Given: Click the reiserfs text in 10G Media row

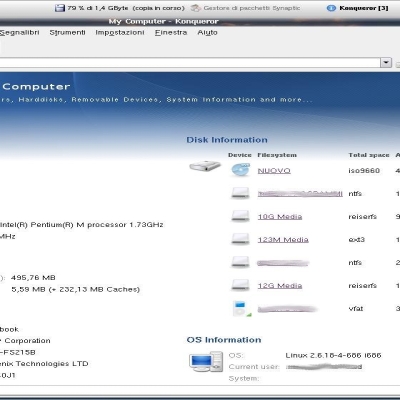Looking at the screenshot, I should (363, 217).
